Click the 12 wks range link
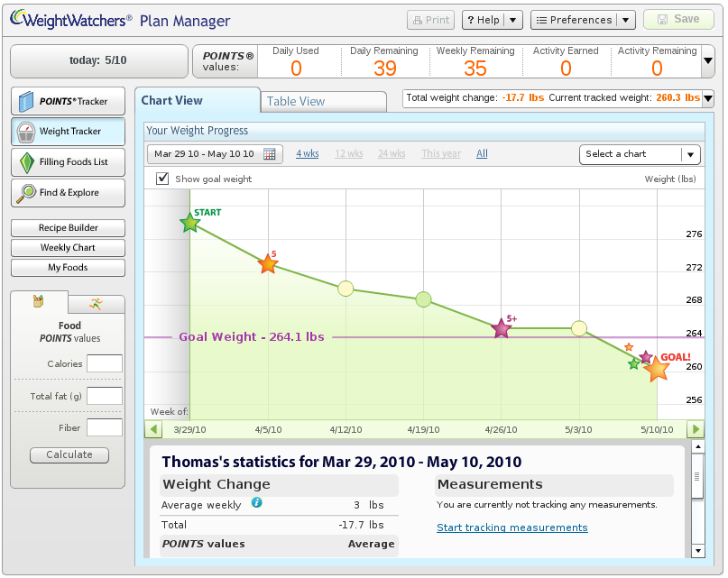Image resolution: width=728 pixels, height=578 pixels. tap(349, 153)
